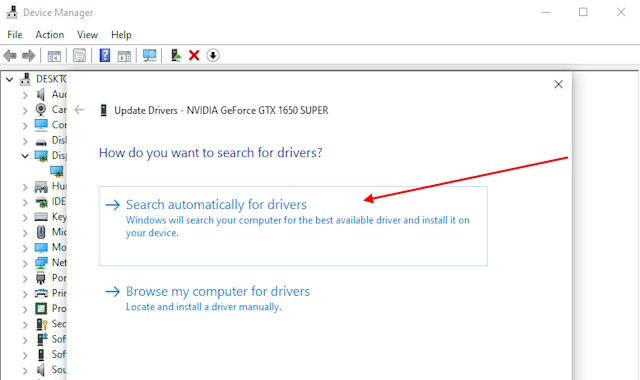Image resolution: width=640 pixels, height=380 pixels.
Task: Expand the Computer category chevron
Action: tap(25, 126)
